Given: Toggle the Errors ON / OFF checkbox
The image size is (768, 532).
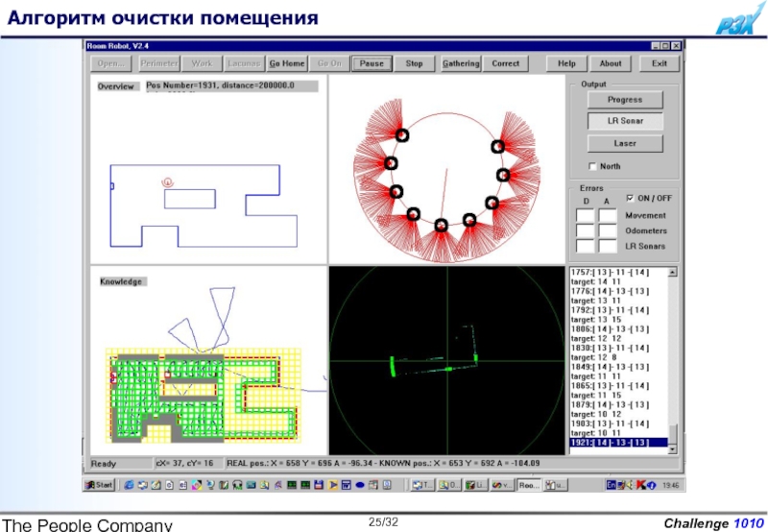Looking at the screenshot, I should coord(631,198).
